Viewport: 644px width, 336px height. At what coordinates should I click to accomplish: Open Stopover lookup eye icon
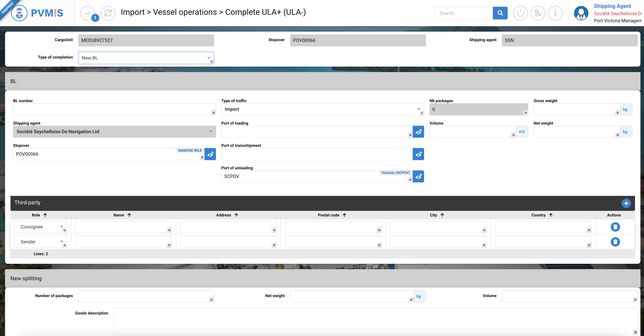[x=210, y=154]
